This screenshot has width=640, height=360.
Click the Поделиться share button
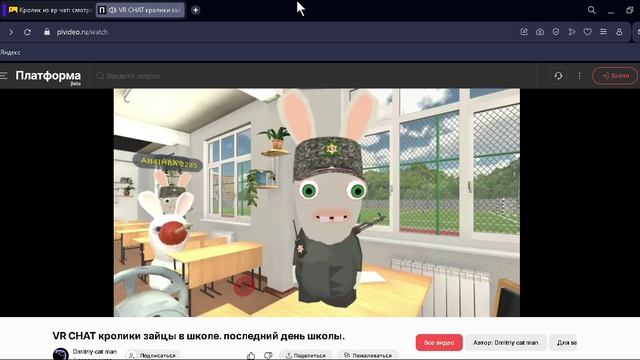[x=306, y=356]
